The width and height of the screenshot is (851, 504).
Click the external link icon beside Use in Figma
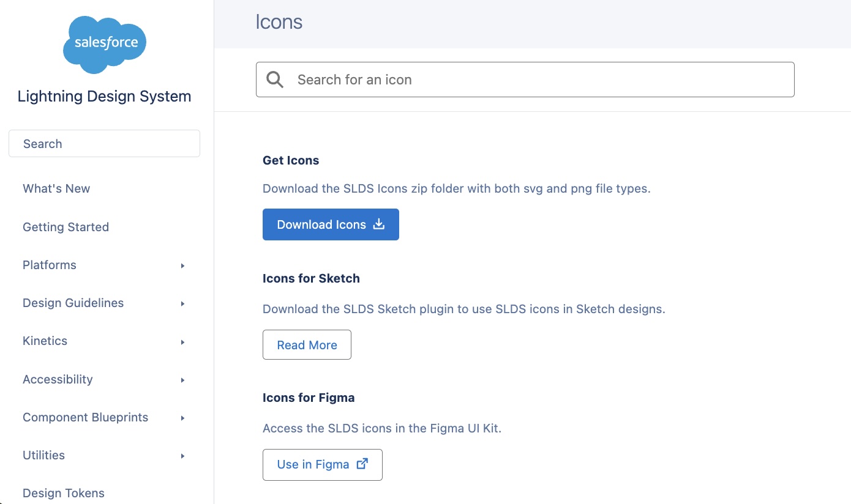(362, 464)
